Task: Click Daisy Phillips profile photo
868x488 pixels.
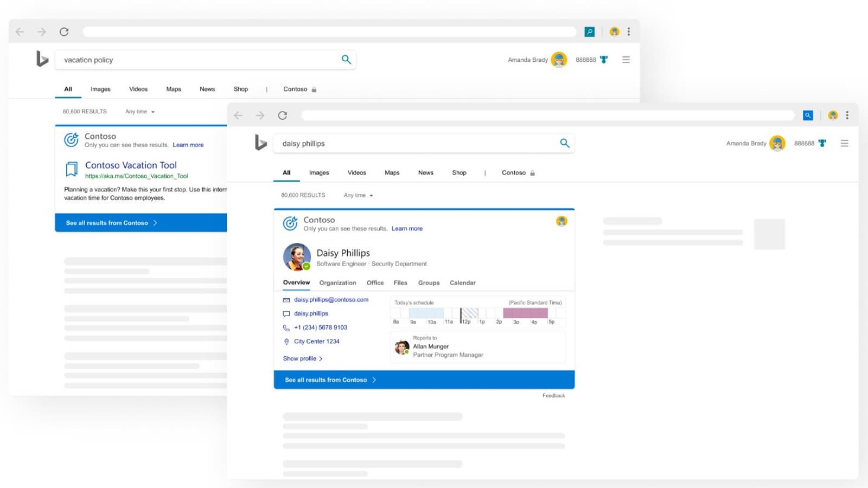Action: pyautogui.click(x=297, y=256)
